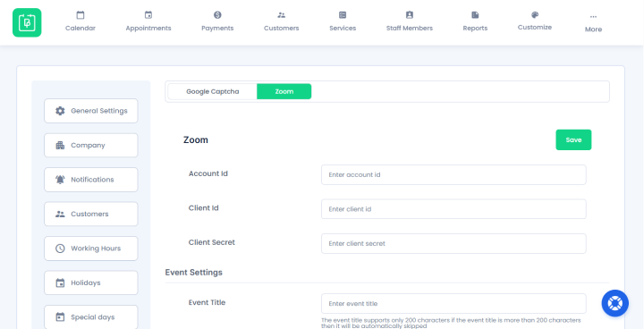
Task: Click the Reports document icon
Action: [x=475, y=15]
